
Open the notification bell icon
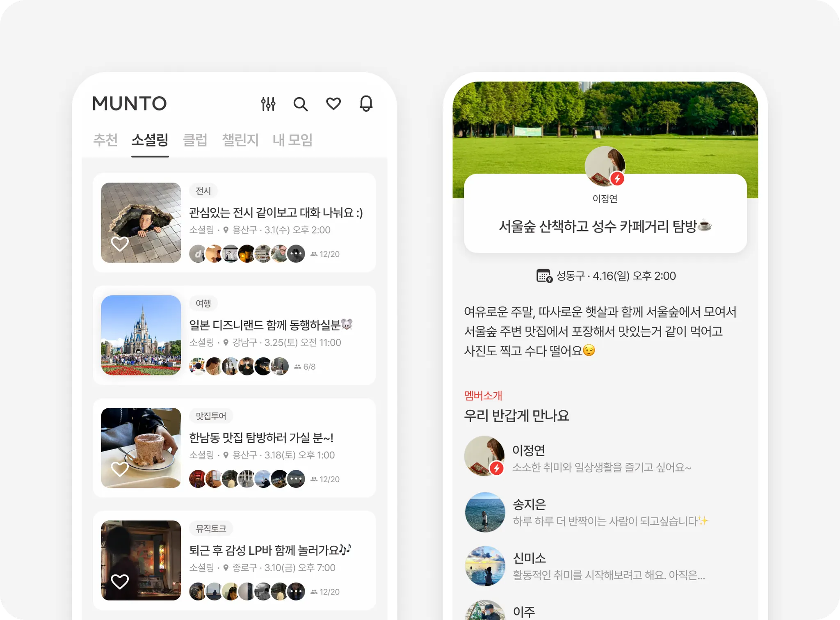coord(366,103)
